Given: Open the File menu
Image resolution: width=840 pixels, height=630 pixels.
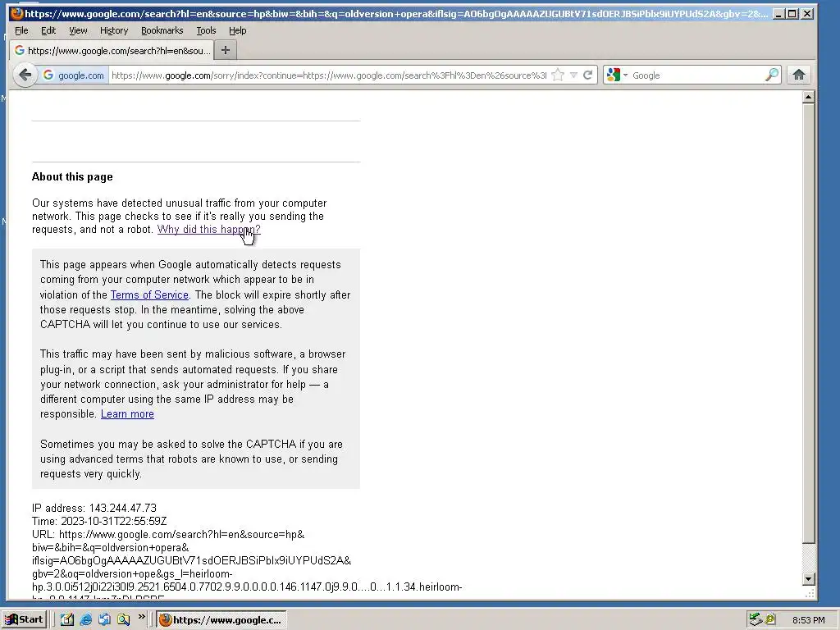Looking at the screenshot, I should pos(21,30).
